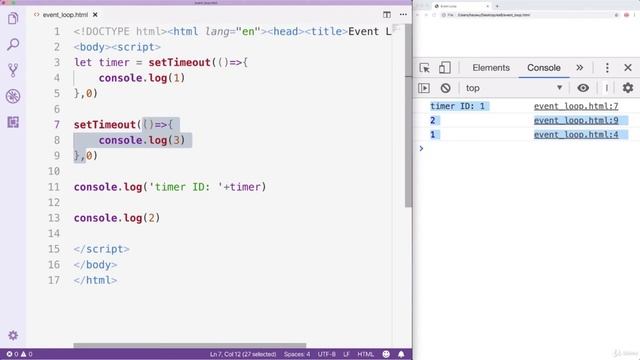Click HTML language mode status entry

[365, 354]
